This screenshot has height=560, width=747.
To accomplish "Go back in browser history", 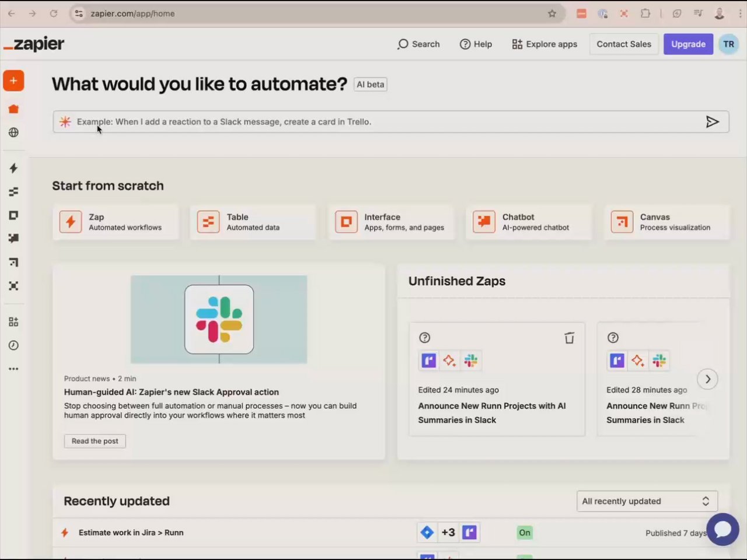I will [12, 13].
